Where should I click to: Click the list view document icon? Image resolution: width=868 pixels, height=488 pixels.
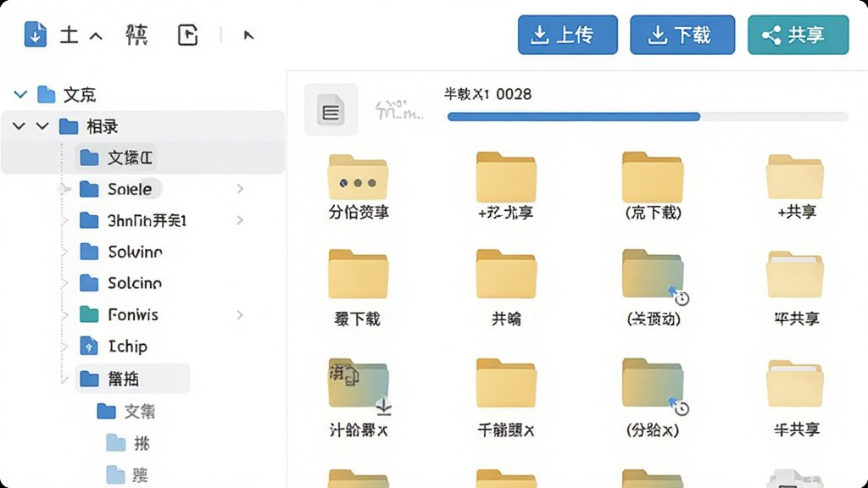331,109
